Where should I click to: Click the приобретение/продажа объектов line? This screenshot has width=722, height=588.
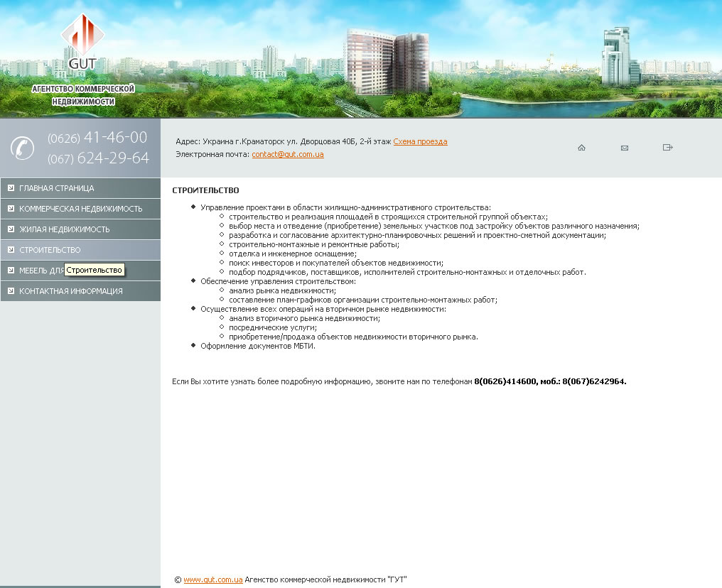(x=353, y=337)
